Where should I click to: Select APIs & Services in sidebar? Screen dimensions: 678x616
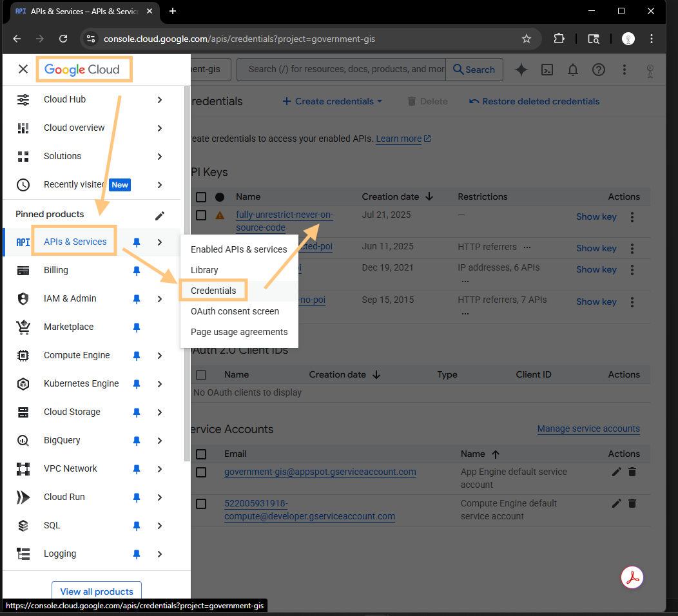[x=75, y=242]
